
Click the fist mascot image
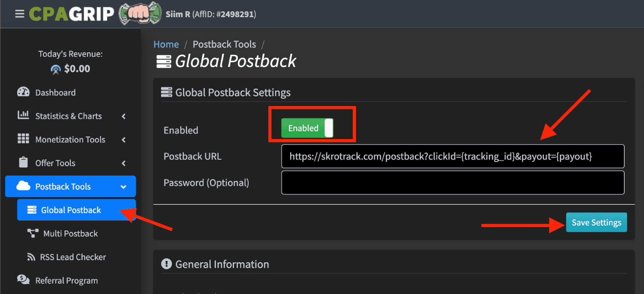pos(140,14)
